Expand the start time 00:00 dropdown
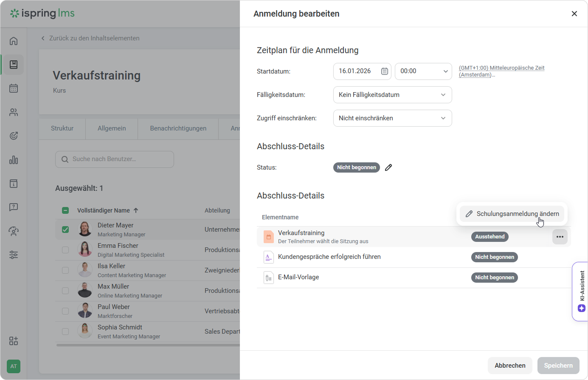This screenshot has height=380, width=588. tap(423, 71)
